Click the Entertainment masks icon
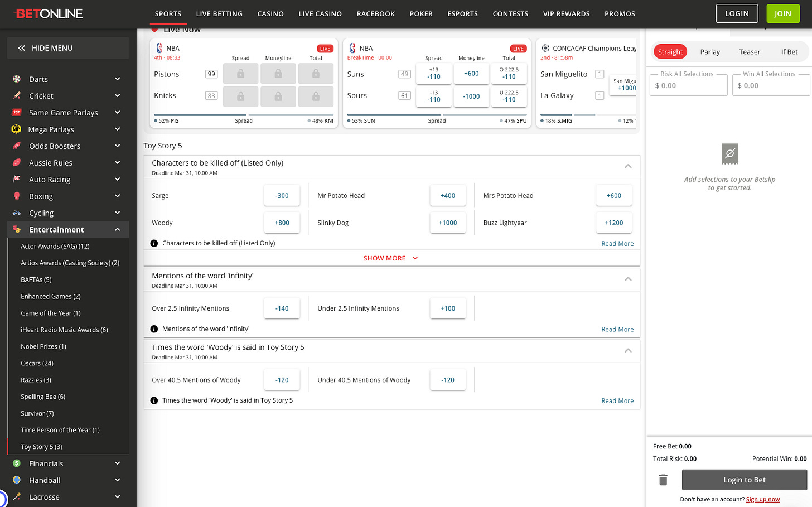The height and width of the screenshot is (507, 812). [17, 230]
